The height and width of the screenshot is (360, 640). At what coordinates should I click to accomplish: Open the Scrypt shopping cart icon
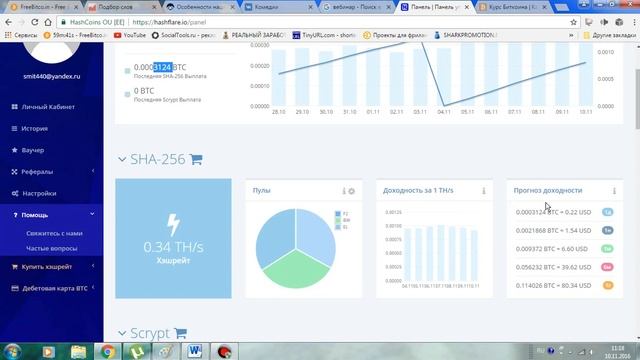click(x=180, y=333)
